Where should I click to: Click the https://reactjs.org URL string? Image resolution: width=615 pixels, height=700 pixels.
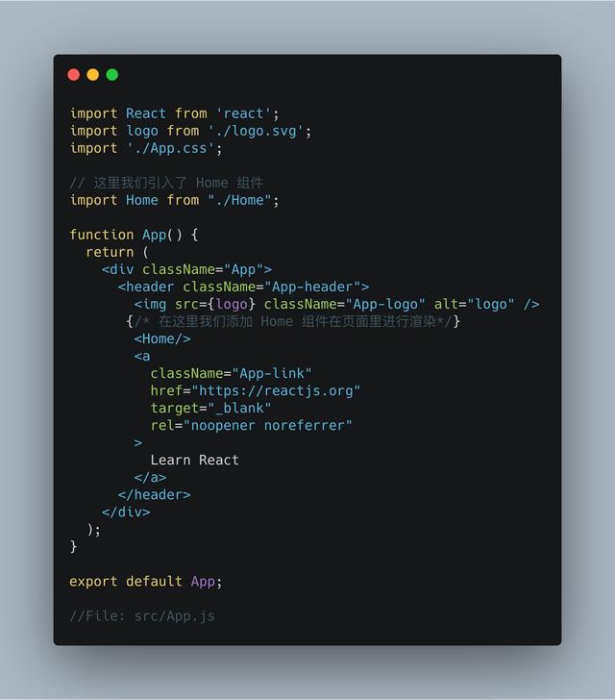click(276, 391)
